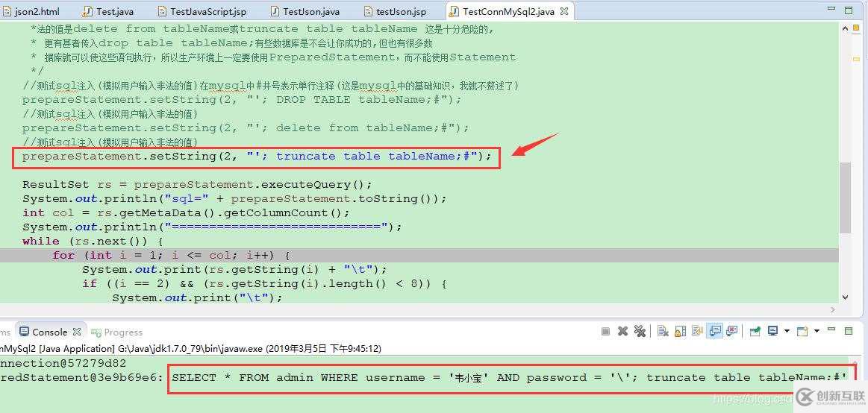Image resolution: width=868 pixels, height=413 pixels.
Task: Click Open Console icon
Action: coord(802,331)
